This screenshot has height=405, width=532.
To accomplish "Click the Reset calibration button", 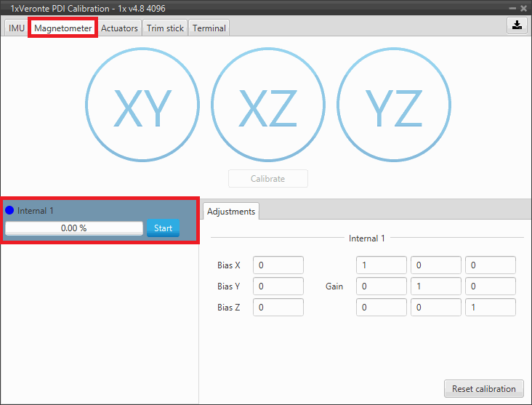I will 483,389.
